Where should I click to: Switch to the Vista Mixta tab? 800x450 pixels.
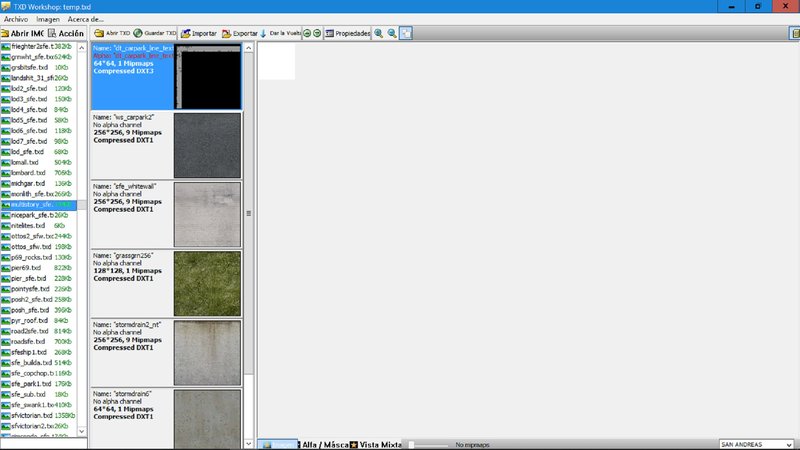click(376, 445)
